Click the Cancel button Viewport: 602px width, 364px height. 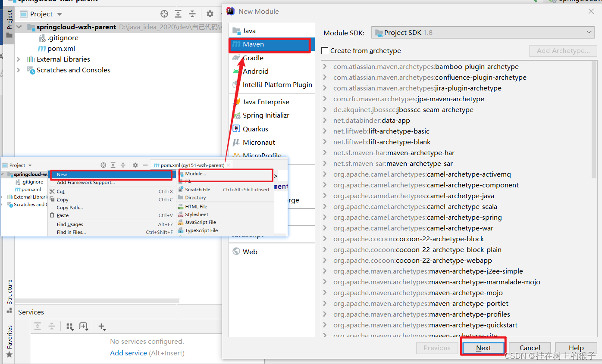click(x=530, y=348)
